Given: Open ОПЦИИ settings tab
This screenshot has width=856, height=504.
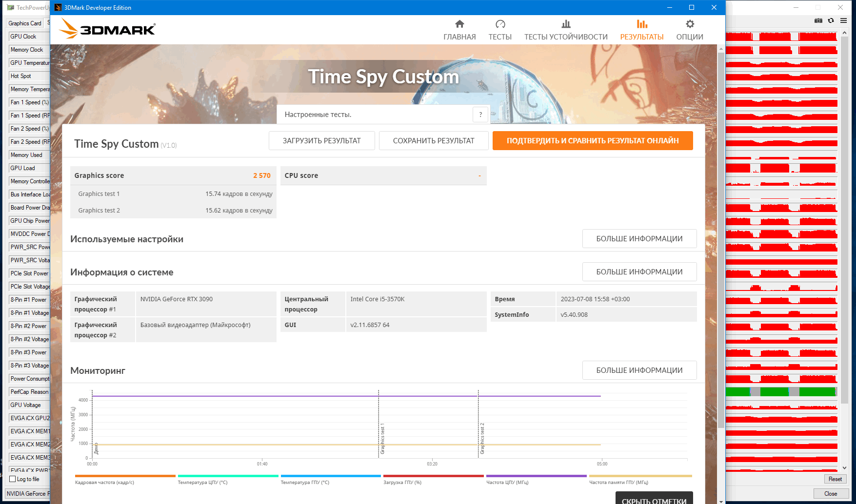Looking at the screenshot, I should tap(690, 30).
